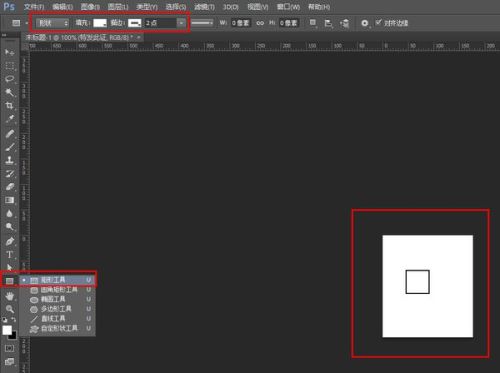This screenshot has height=373, width=500.
Task: Choose 直线工具 Line Tool in flyout
Action: 57,319
